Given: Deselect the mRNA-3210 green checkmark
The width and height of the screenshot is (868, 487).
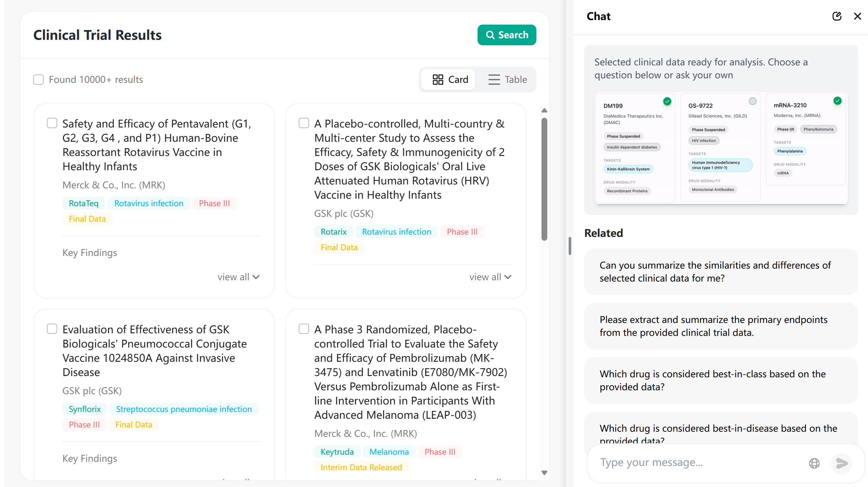Looking at the screenshot, I should coord(837,101).
